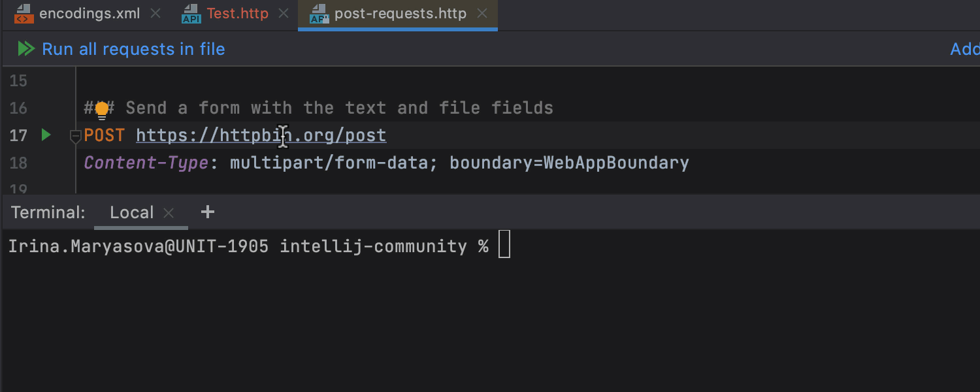Click the file-type icon on encodings.xml tab
Viewport: 980px width, 392px height.
click(24, 12)
